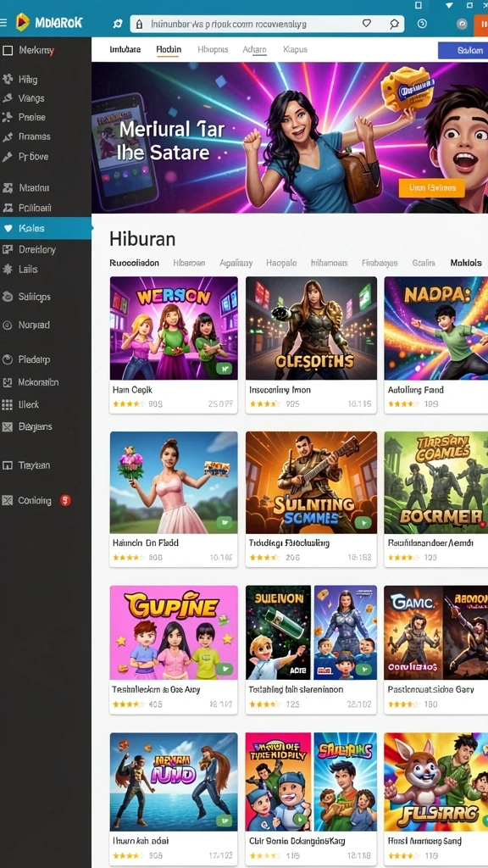Open the Conioing sidebar entry

[36, 500]
